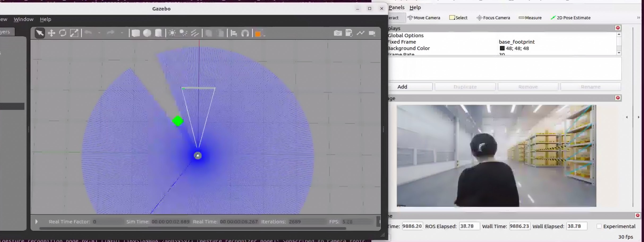
Task: Click the copy icon in Gazebo toolbar
Action: (209, 33)
